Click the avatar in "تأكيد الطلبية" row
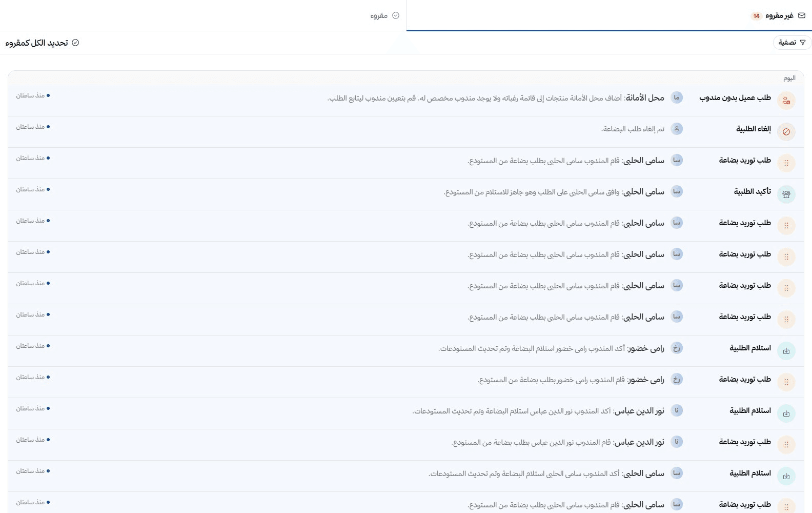This screenshot has width=812, height=513. [677, 191]
